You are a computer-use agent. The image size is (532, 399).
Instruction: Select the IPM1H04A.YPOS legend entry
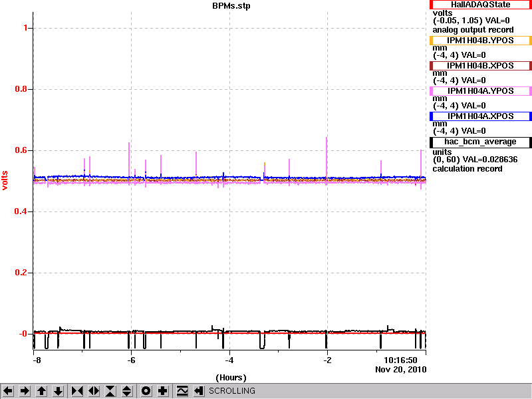(480, 91)
